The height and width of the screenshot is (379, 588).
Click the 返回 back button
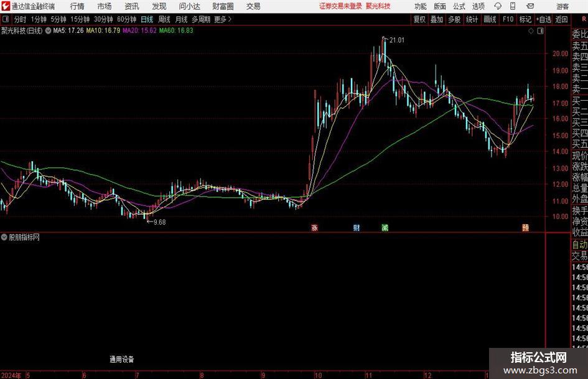[562, 19]
